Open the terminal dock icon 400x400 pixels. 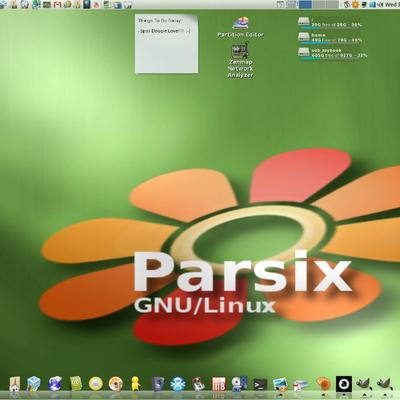coord(260,384)
